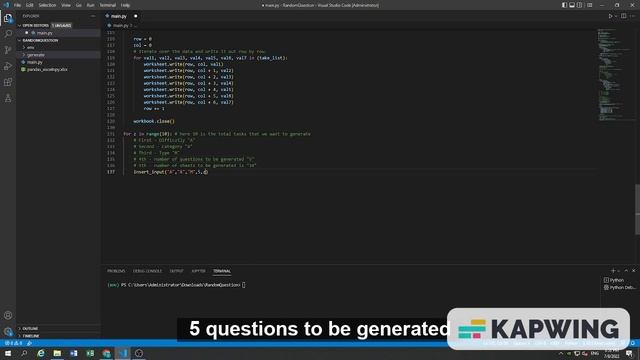
Task: Open the Extensions view
Action: pos(8,82)
